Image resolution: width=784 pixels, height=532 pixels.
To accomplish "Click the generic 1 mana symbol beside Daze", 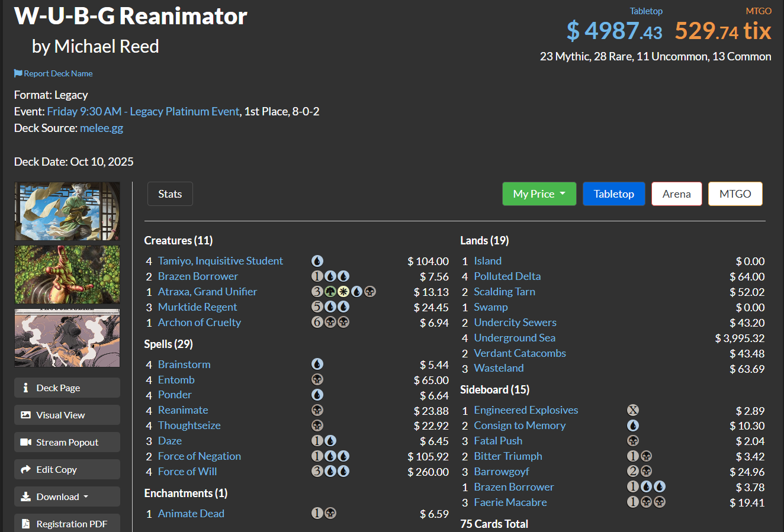I will coord(317,441).
